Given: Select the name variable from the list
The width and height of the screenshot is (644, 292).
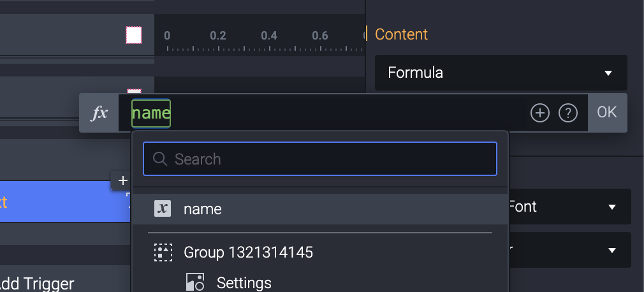Looking at the screenshot, I should pyautogui.click(x=203, y=209).
